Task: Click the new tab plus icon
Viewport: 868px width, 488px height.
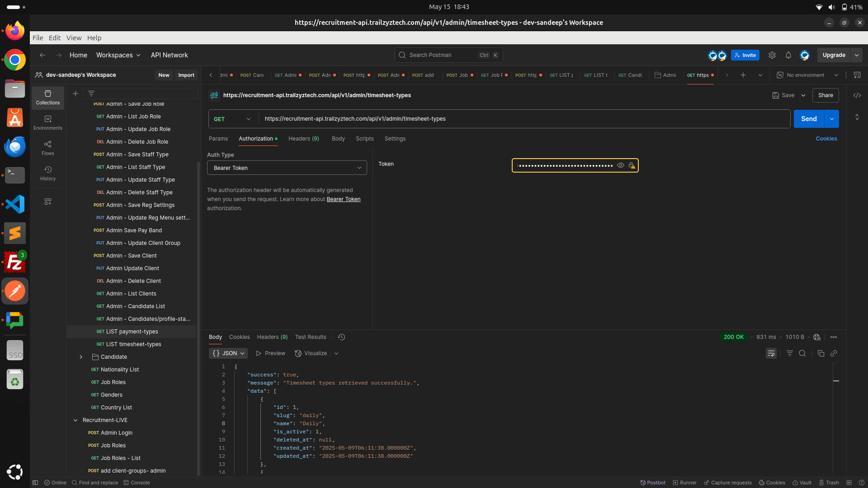Action: pos(743,75)
